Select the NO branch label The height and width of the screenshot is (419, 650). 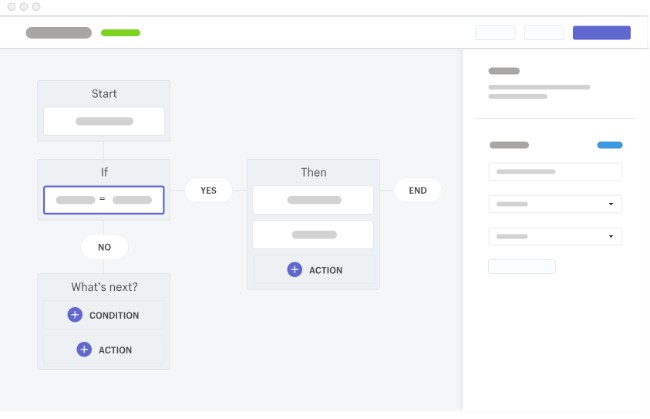coord(104,246)
